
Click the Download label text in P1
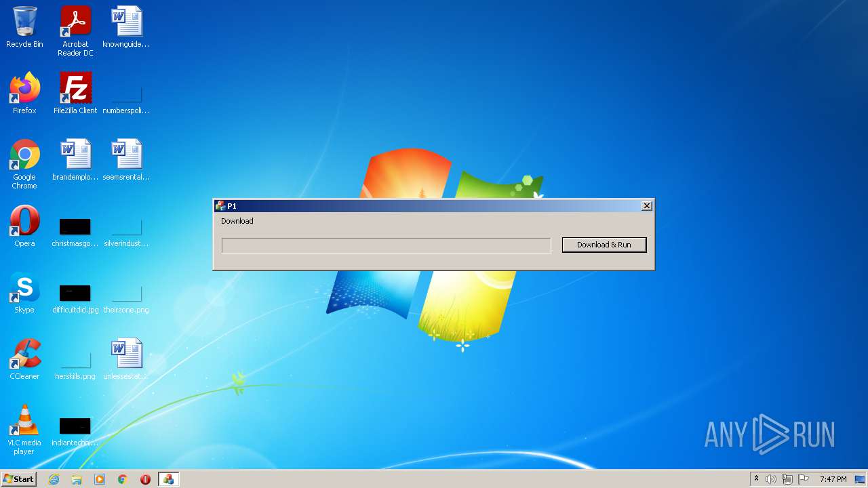(x=237, y=221)
